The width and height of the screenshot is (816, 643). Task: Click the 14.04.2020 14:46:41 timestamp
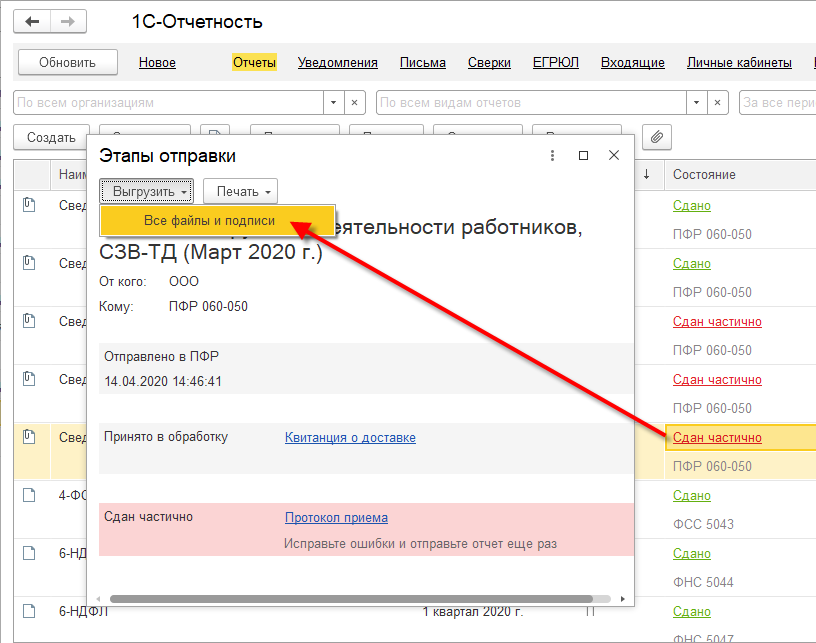coord(163,381)
